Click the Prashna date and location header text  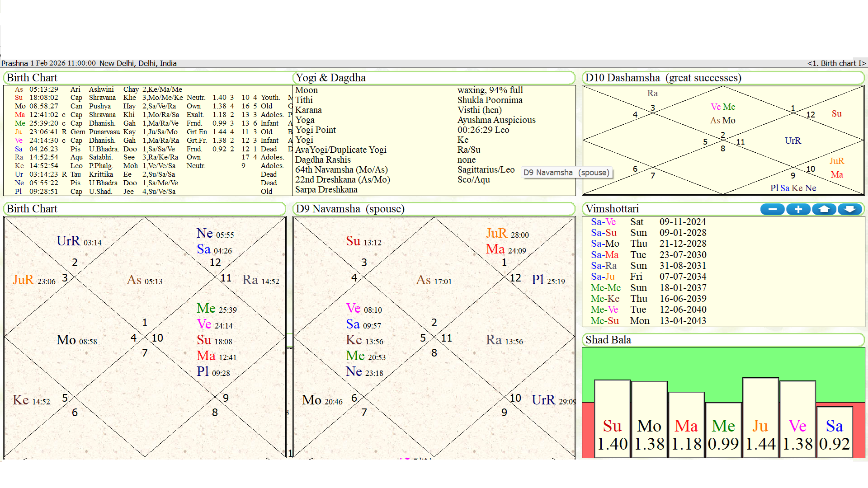[x=89, y=63]
